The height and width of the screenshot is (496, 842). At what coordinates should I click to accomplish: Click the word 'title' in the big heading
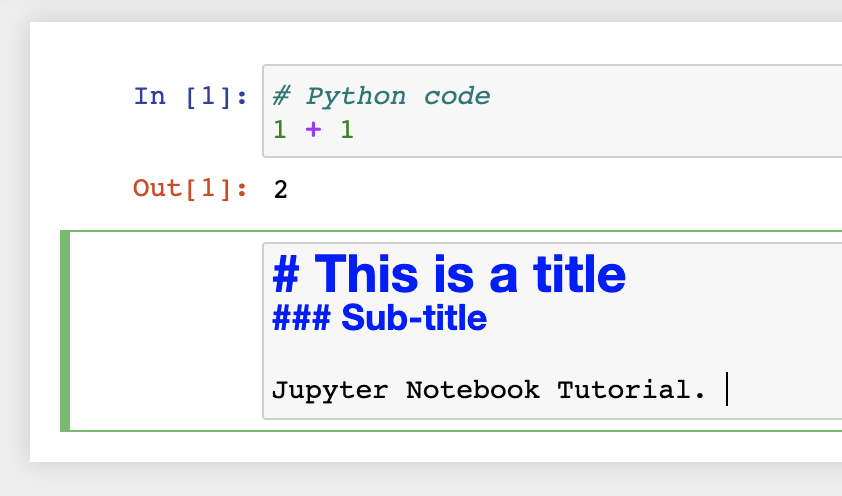(579, 274)
